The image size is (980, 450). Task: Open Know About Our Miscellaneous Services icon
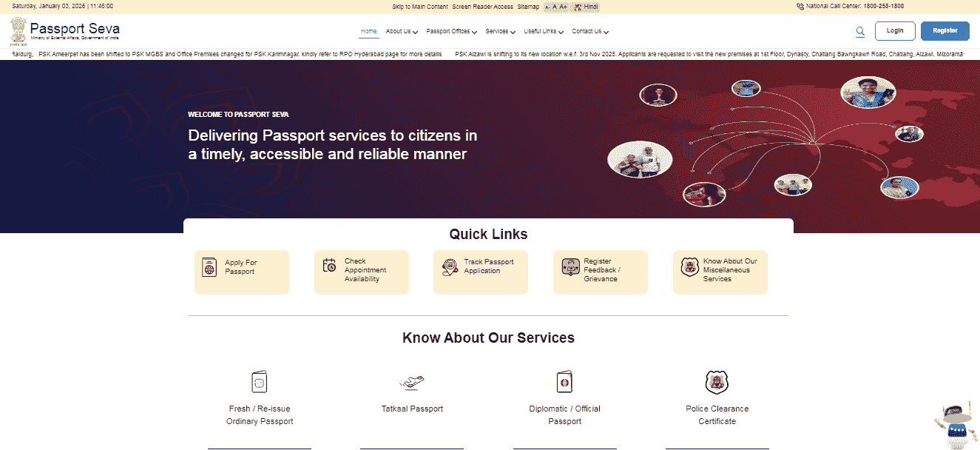[689, 266]
